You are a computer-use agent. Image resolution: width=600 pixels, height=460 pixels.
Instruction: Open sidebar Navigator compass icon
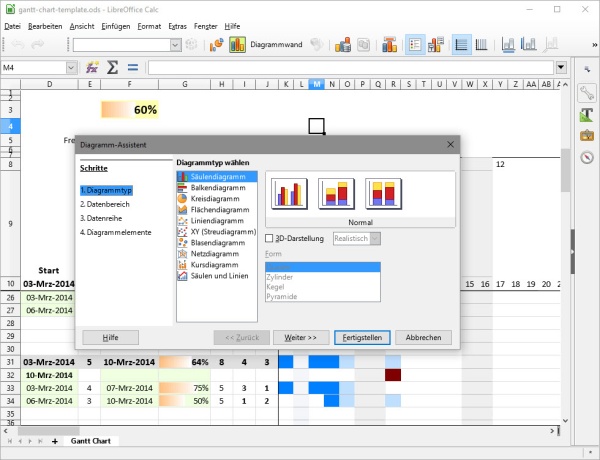(587, 157)
